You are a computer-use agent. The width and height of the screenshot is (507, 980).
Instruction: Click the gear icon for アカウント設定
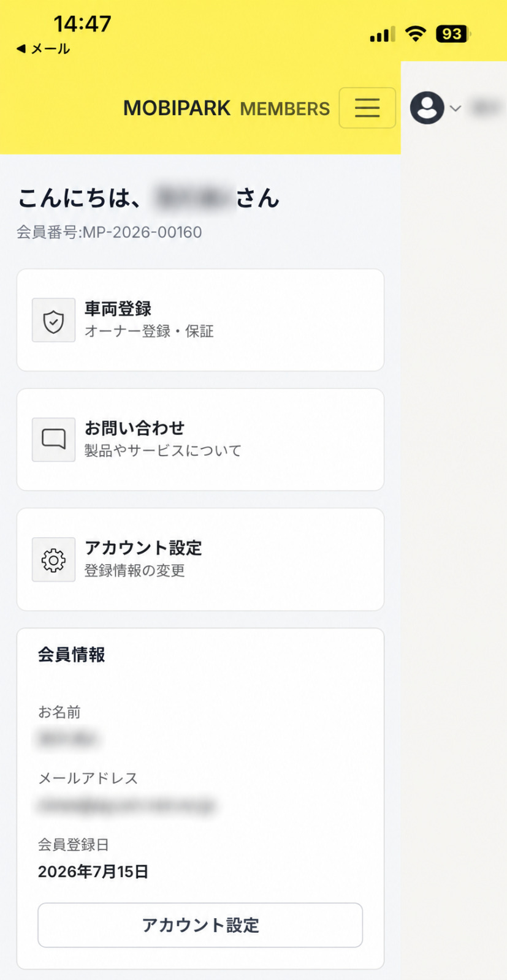click(x=53, y=560)
